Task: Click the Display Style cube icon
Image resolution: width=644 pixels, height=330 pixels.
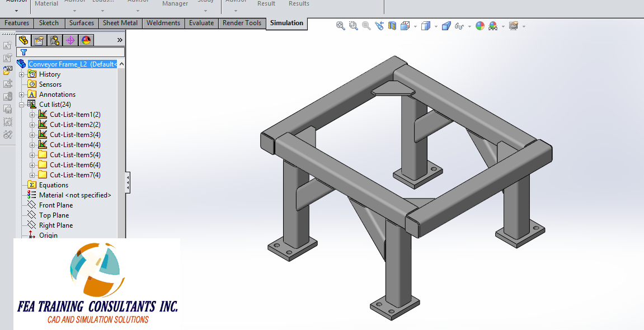Action: click(x=426, y=26)
